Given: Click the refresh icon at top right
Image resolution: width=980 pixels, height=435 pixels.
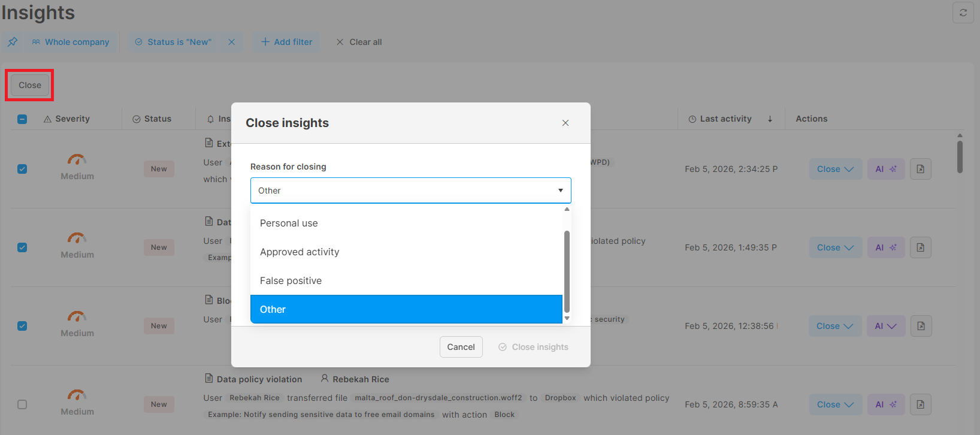Looking at the screenshot, I should [963, 13].
